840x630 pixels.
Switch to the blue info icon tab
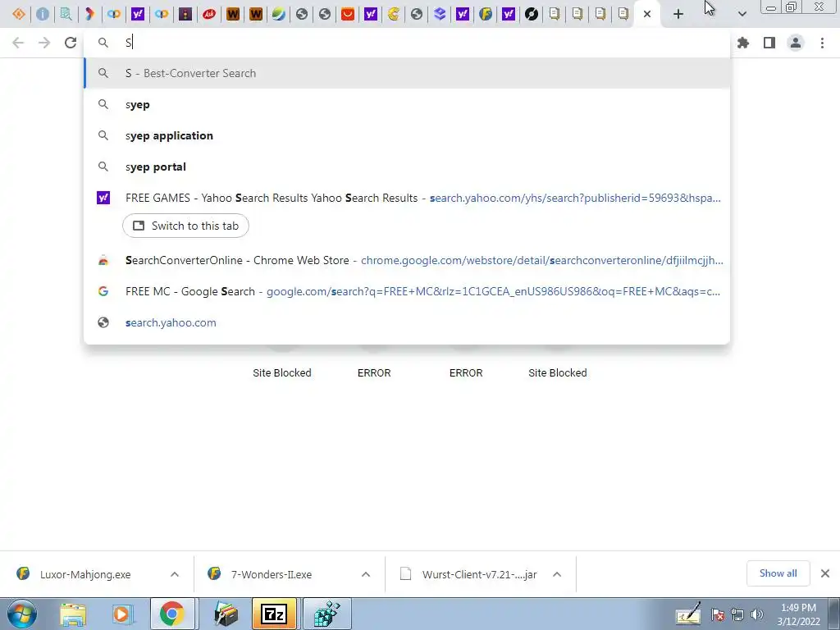pos(43,14)
